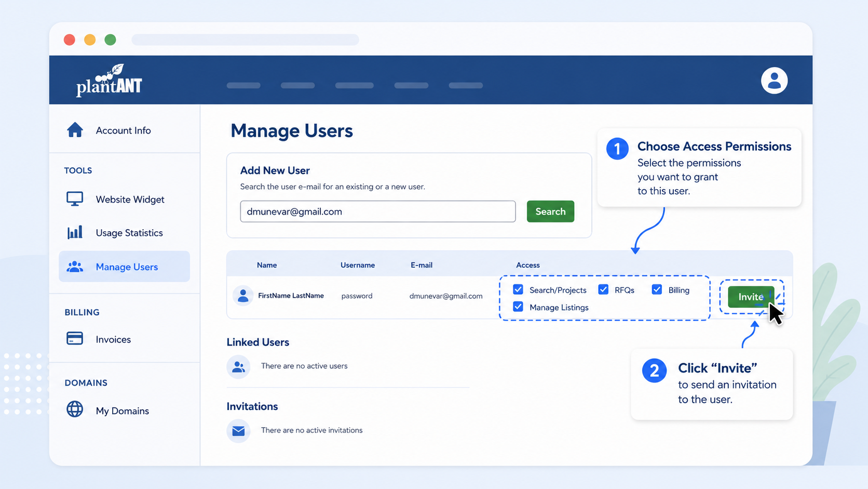Click the E-mail column header
The image size is (868, 489).
422,265
